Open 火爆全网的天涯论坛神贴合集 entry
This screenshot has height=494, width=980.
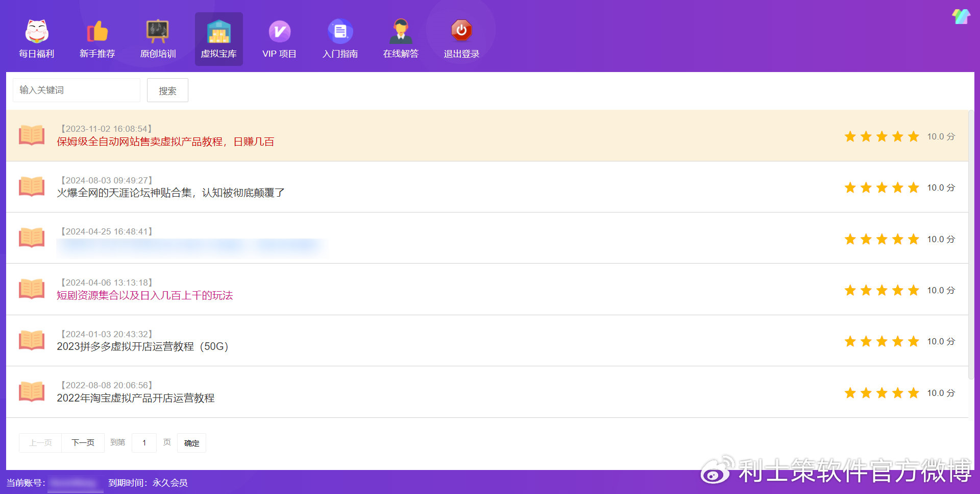170,193
